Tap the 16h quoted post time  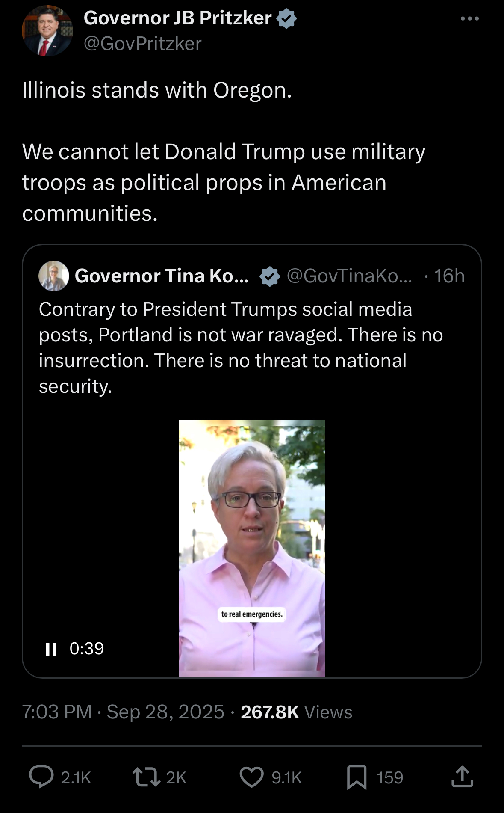coord(449,276)
